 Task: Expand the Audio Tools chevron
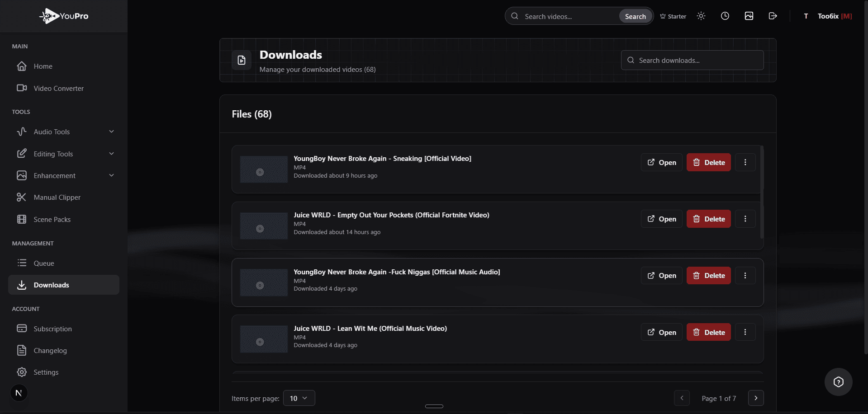click(112, 132)
